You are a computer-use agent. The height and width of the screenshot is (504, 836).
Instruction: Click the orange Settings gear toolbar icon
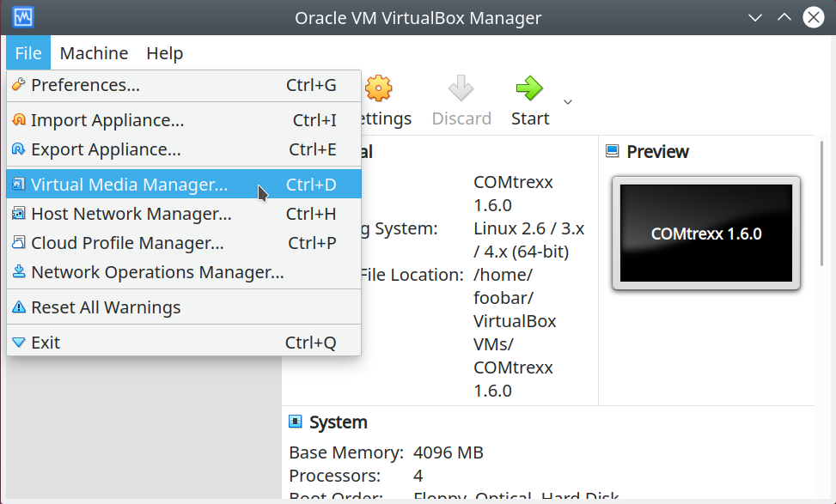tap(379, 88)
